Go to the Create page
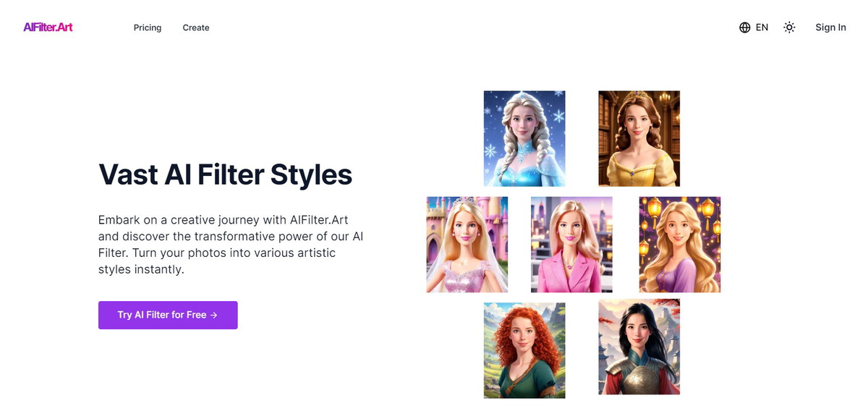This screenshot has height=406, width=868. (196, 28)
